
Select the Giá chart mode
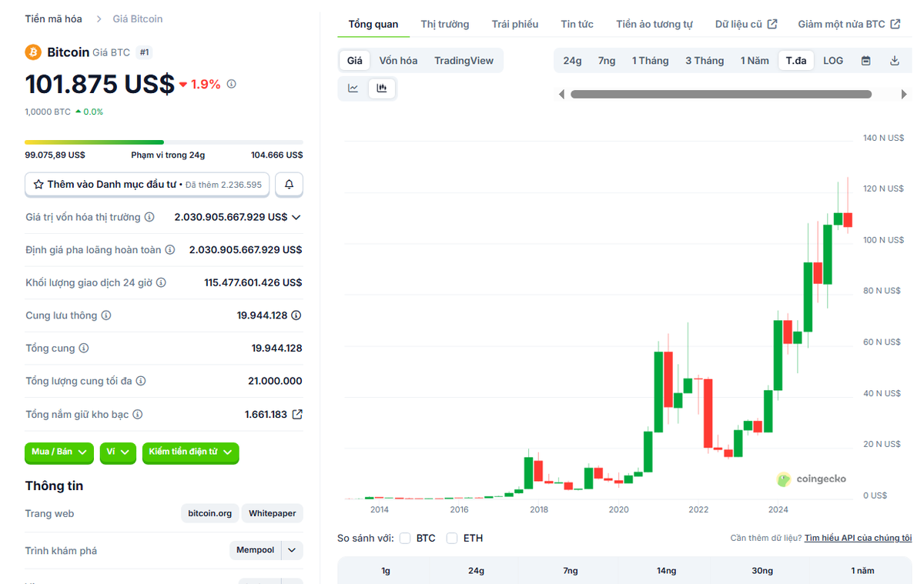(355, 61)
